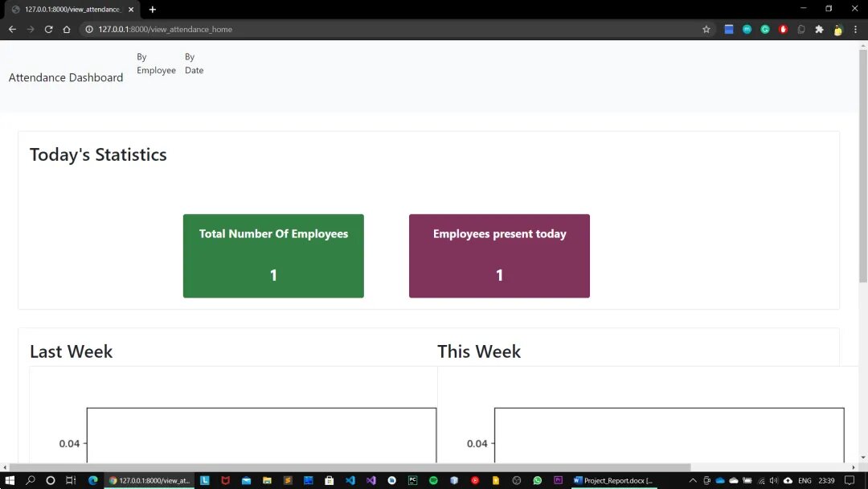Open the Grammarly extension icon

pos(765,29)
